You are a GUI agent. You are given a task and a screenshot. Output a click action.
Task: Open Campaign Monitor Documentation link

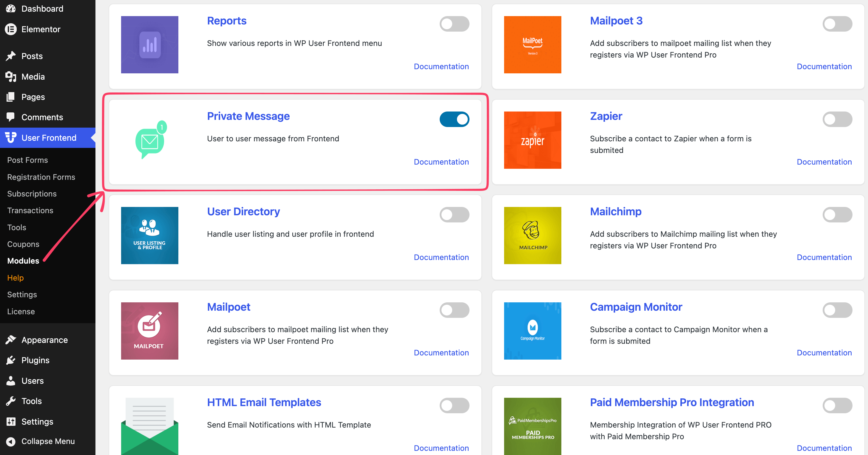click(x=824, y=353)
